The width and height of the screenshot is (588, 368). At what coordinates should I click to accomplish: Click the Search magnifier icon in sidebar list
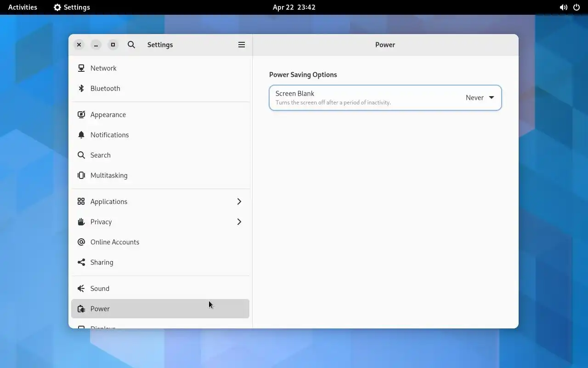[81, 155]
